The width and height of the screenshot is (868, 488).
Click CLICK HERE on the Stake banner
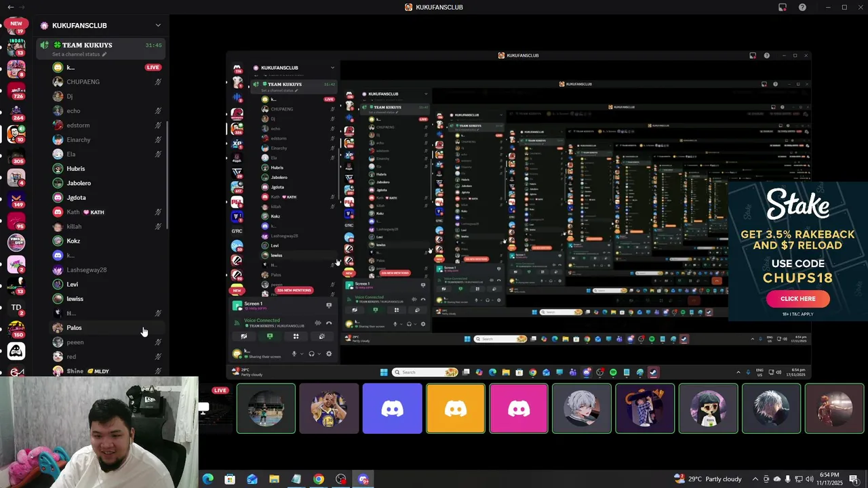798,299
